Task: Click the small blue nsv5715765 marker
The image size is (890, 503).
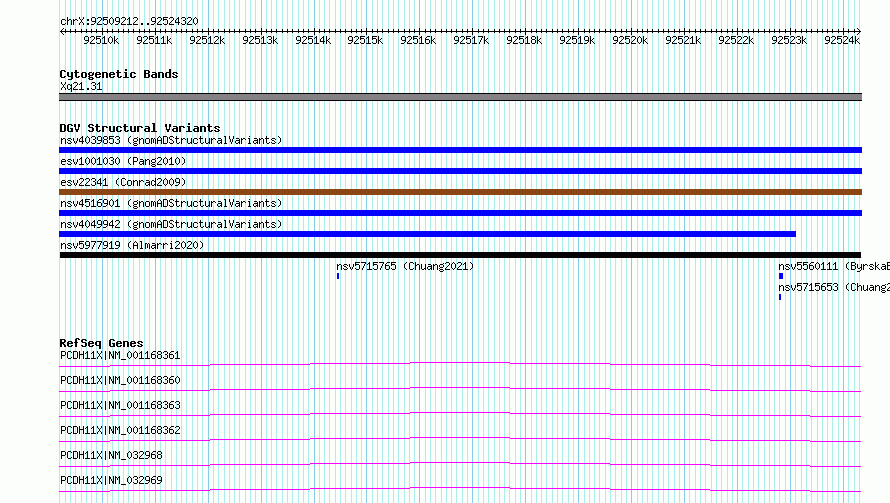Action: pyautogui.click(x=338, y=276)
